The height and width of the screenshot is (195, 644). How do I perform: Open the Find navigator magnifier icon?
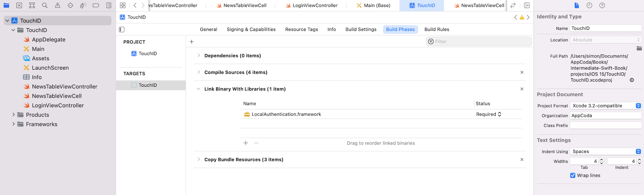click(45, 5)
